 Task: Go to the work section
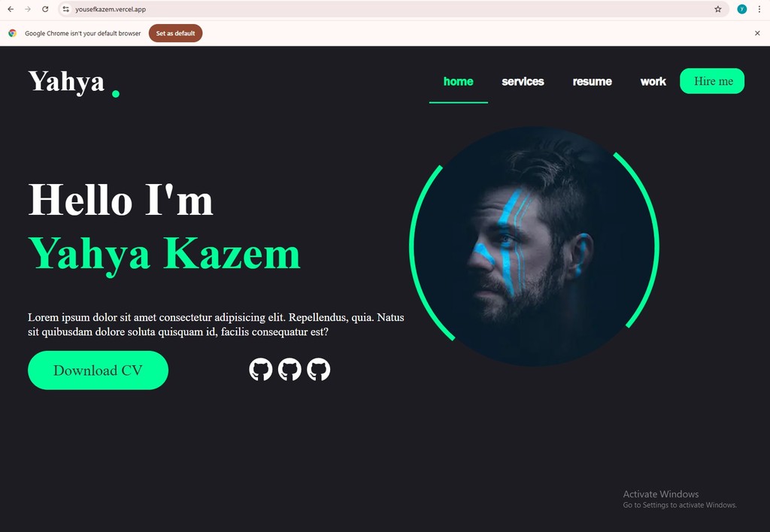[x=653, y=81]
